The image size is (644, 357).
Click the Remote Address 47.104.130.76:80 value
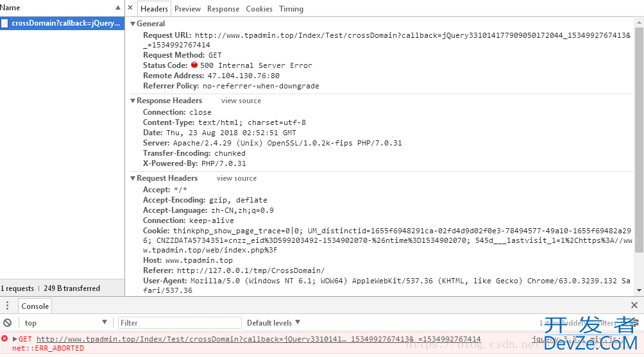coord(244,76)
